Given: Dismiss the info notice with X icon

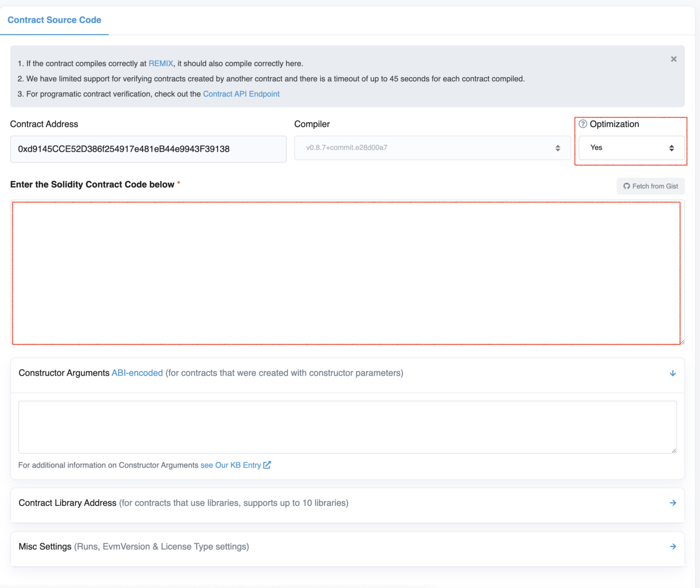Looking at the screenshot, I should (673, 59).
